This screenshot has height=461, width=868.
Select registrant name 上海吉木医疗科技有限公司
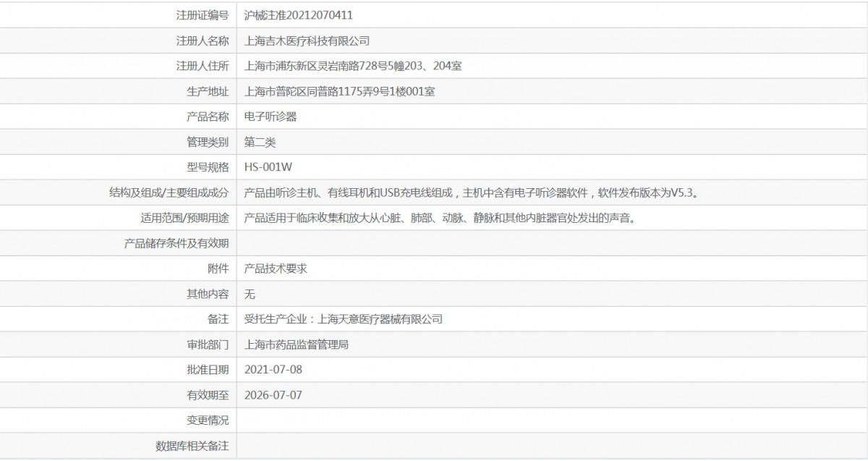click(307, 41)
